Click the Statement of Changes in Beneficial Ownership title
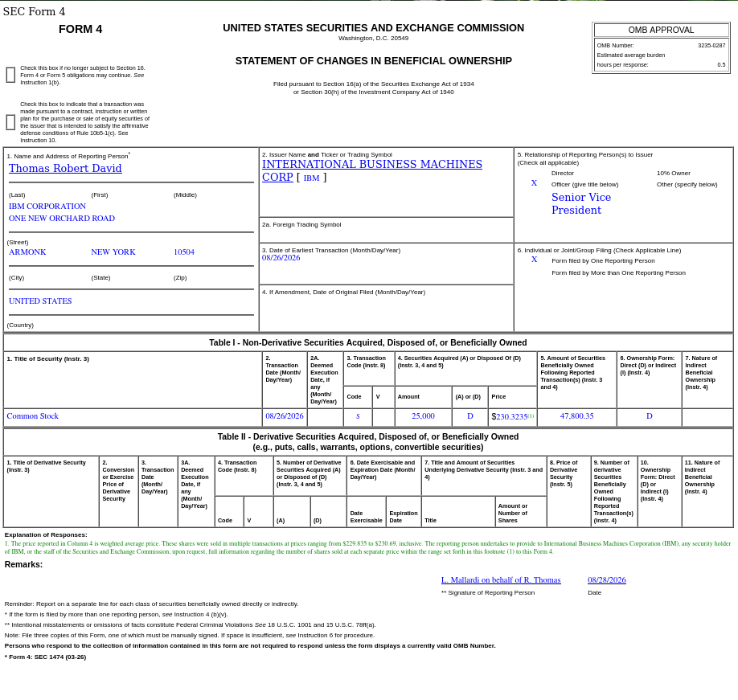 click(373, 61)
